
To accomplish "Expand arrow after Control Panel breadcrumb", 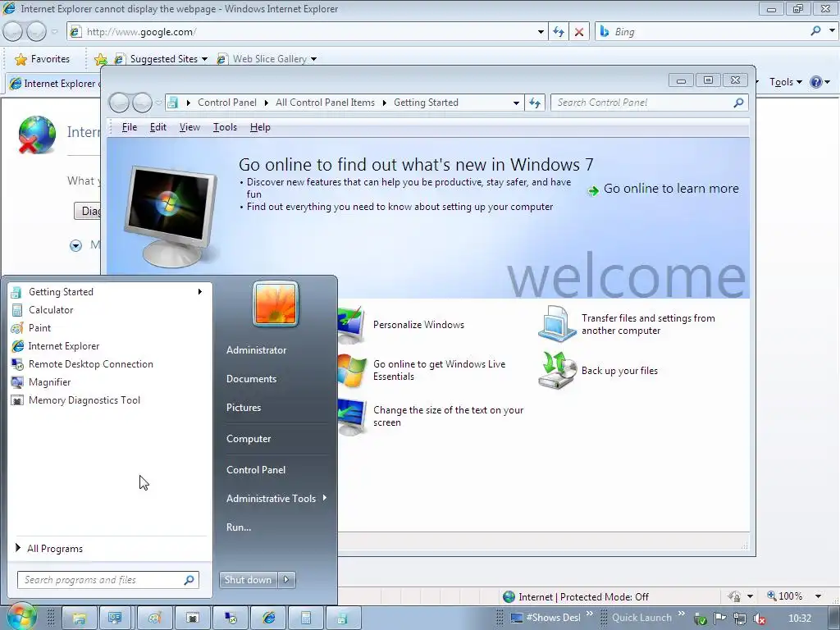I will tap(267, 103).
